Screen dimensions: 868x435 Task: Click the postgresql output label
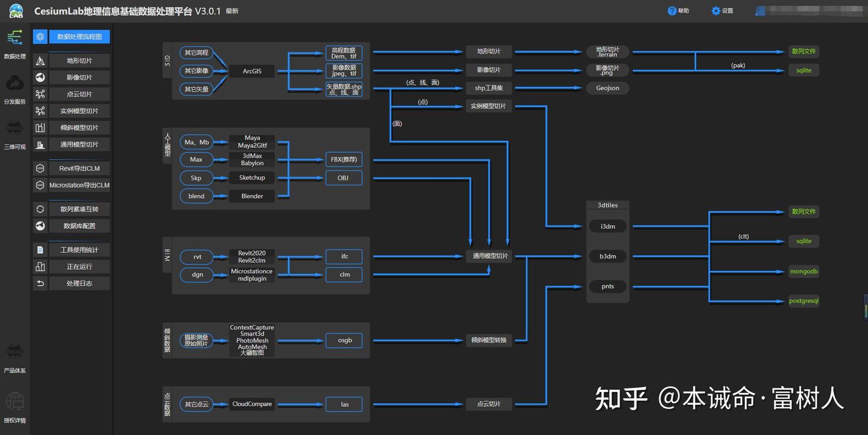(x=804, y=301)
